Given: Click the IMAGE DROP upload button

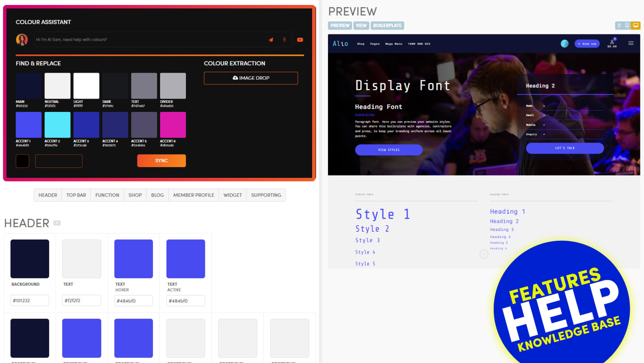Looking at the screenshot, I should (x=251, y=78).
